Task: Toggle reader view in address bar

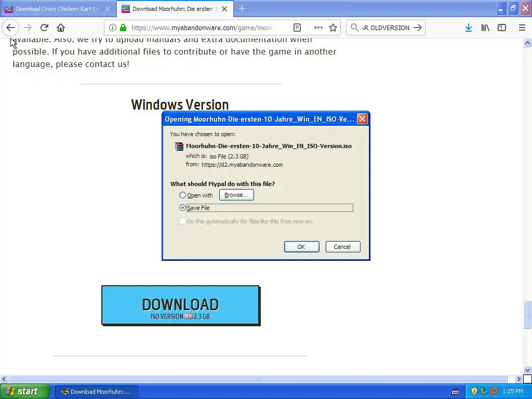Action: pos(297,28)
